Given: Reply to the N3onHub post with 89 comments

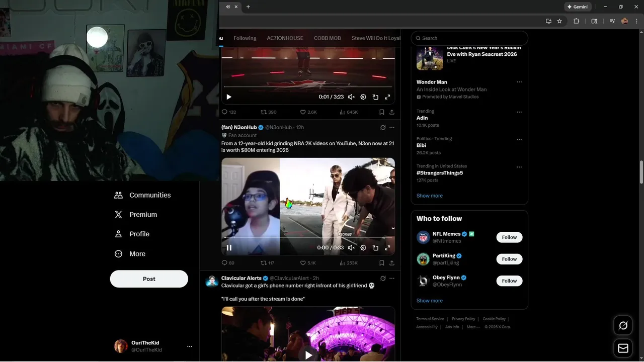Looking at the screenshot, I should coord(228,263).
